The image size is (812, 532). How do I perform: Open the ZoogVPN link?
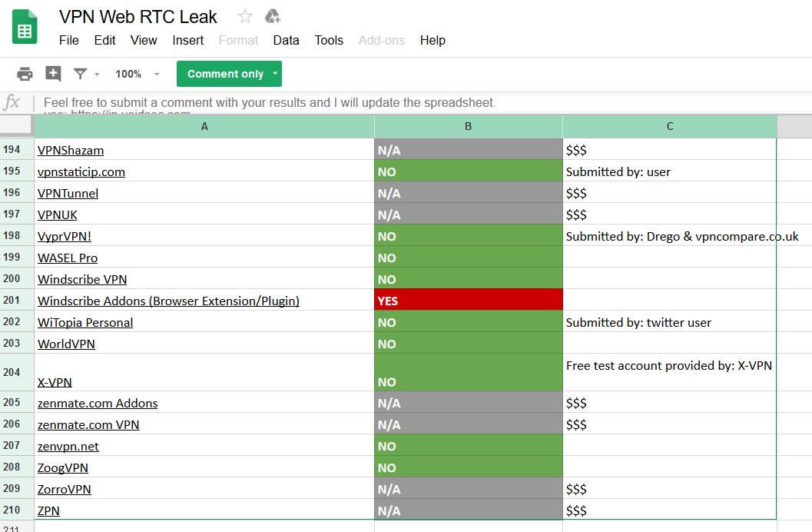coord(63,467)
